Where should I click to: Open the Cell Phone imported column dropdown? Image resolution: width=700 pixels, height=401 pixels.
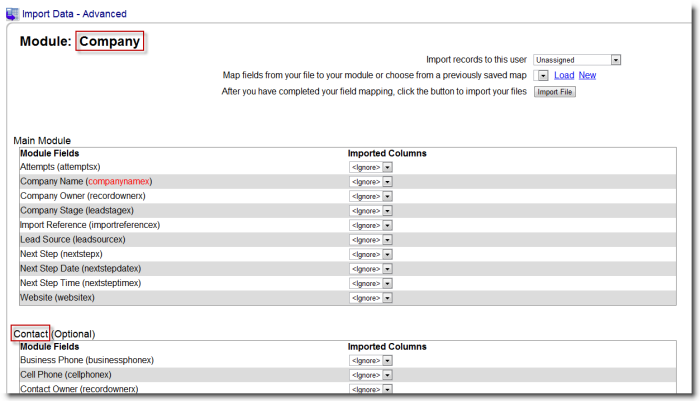(x=371, y=375)
